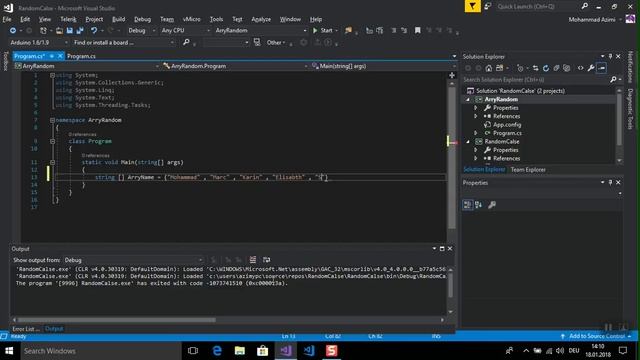Click the Clear All icon in Output toolbar
The width and height of the screenshot is (640, 360).
(x=253, y=260)
